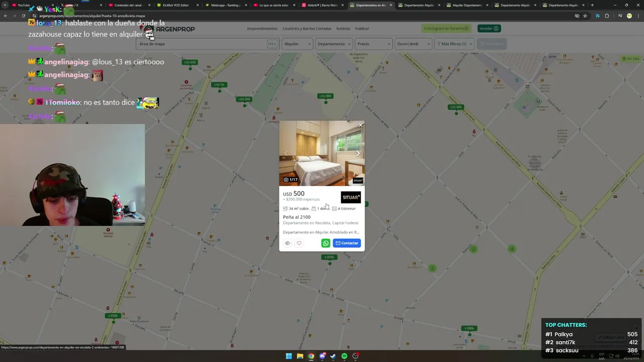Click the blue Contactar button
The image size is (644, 362).
(x=347, y=243)
